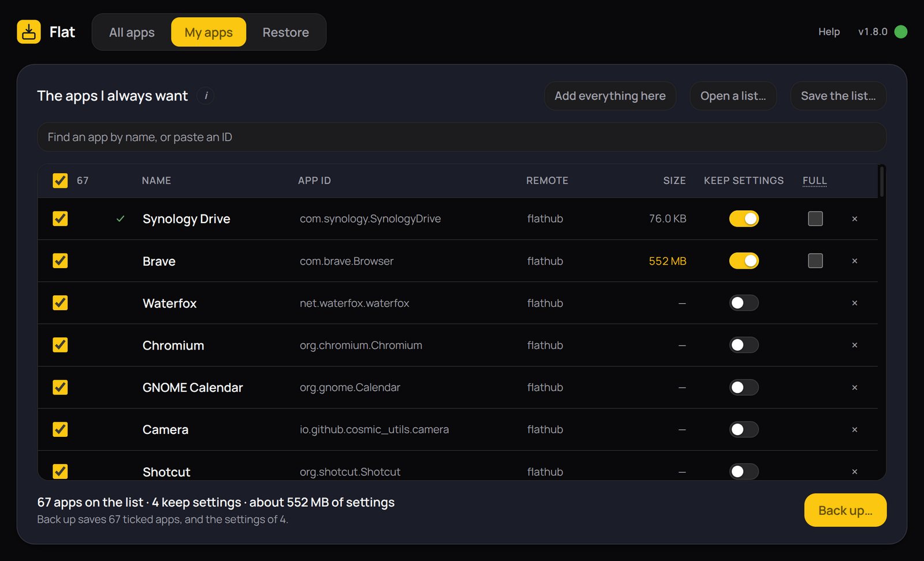
Task: Remove Waterfox from the list
Action: 855,303
